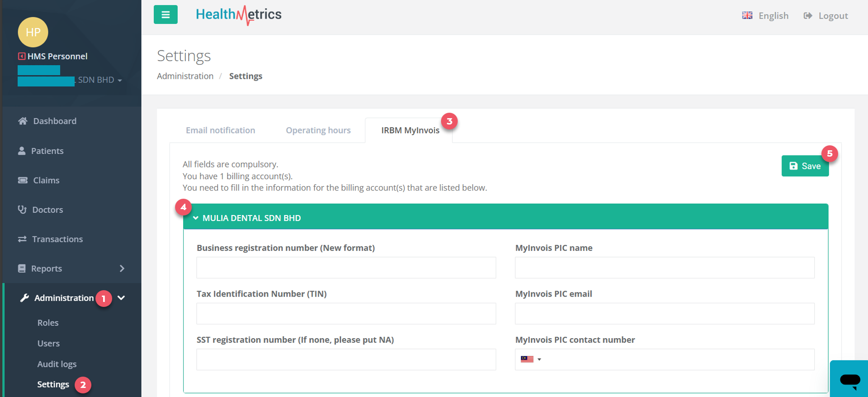Open Audit logs under Administration
The height and width of the screenshot is (397, 868).
coord(57,364)
